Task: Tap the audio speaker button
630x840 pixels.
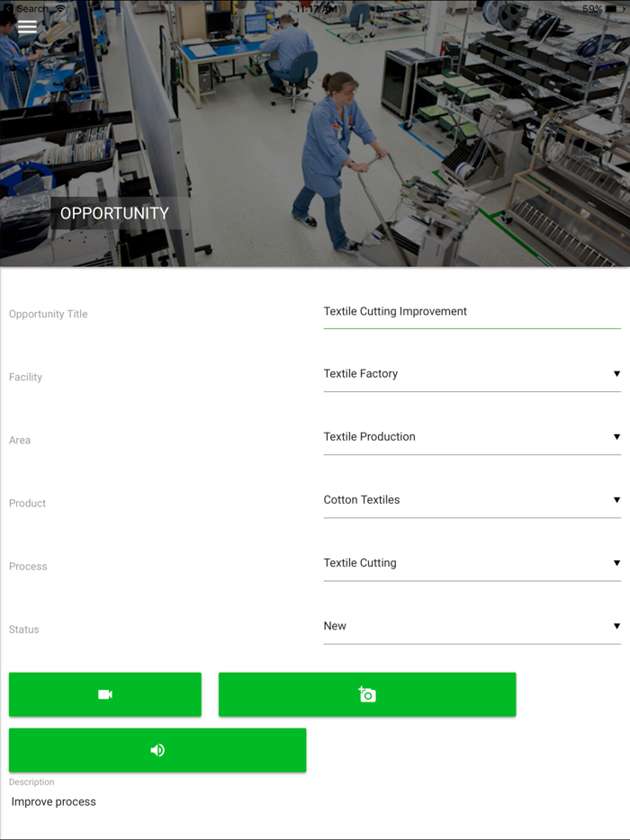Action: click(157, 750)
